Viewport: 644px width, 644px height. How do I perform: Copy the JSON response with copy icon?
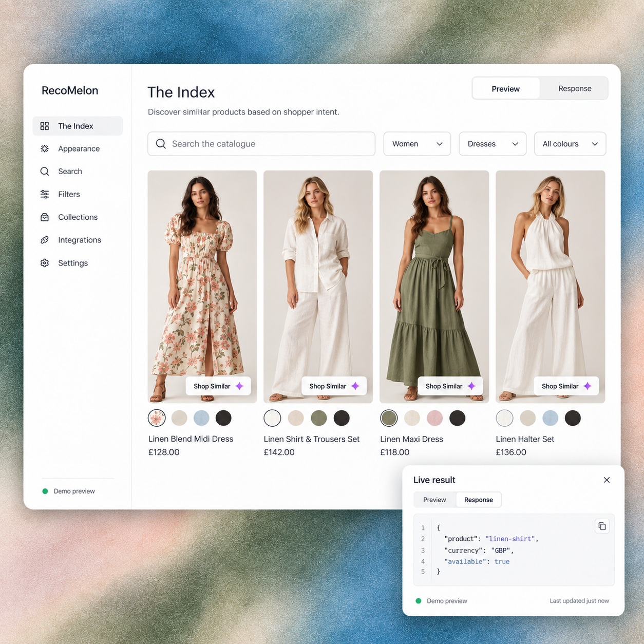(x=602, y=526)
